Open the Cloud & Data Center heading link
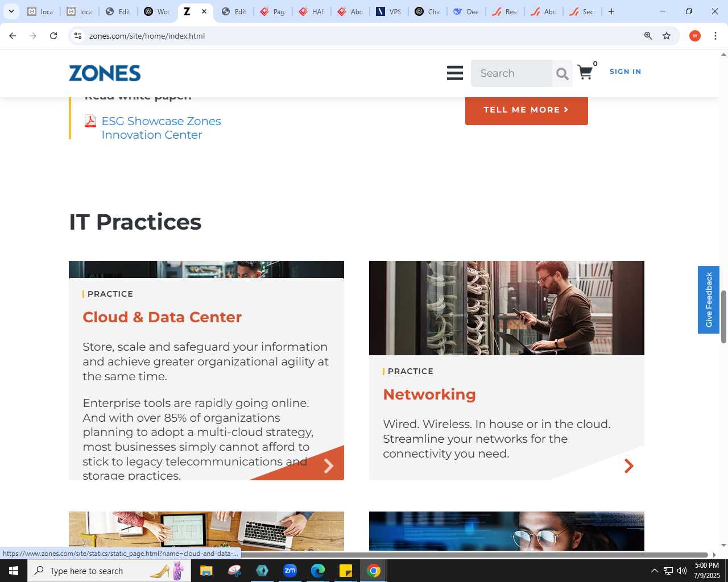This screenshot has width=728, height=582. click(162, 317)
